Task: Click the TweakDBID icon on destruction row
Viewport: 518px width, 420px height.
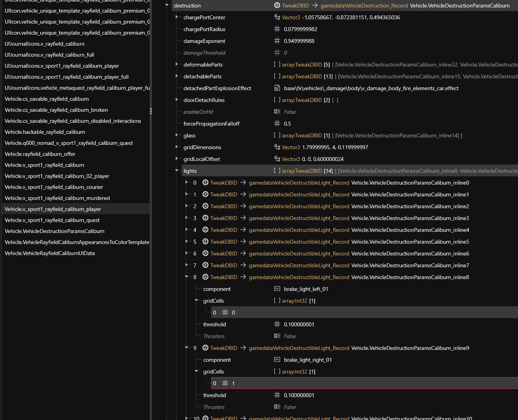Action: coord(277,6)
